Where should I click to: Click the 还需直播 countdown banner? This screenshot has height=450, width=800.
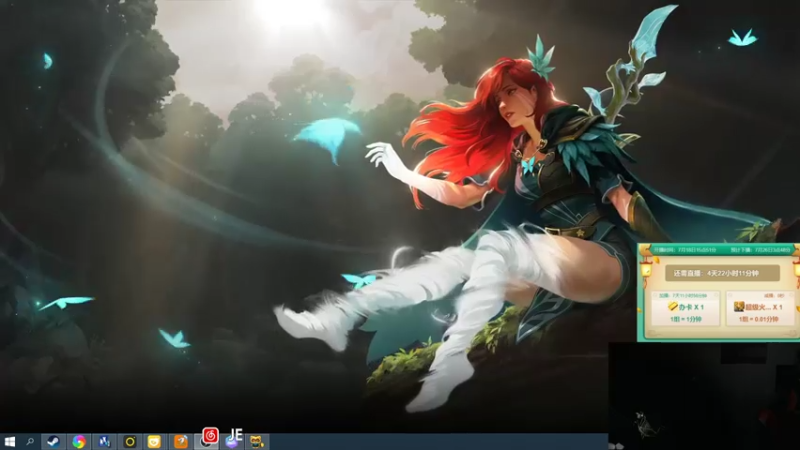point(722,273)
